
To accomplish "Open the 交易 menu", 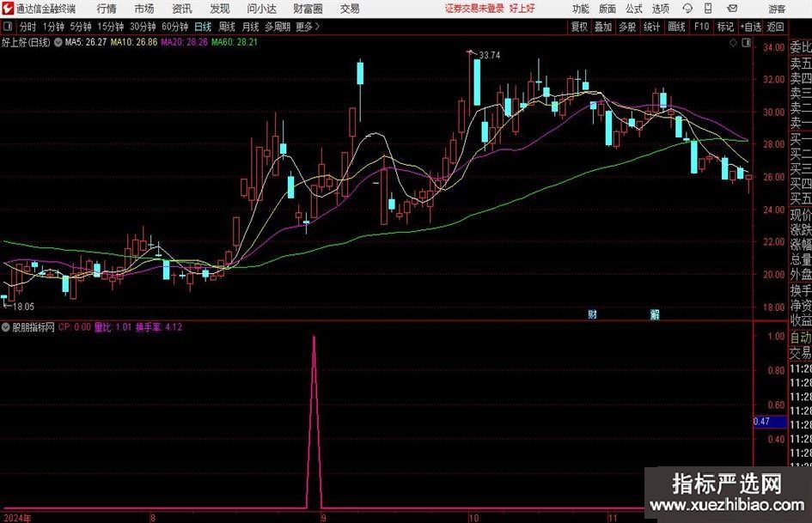I will (350, 9).
